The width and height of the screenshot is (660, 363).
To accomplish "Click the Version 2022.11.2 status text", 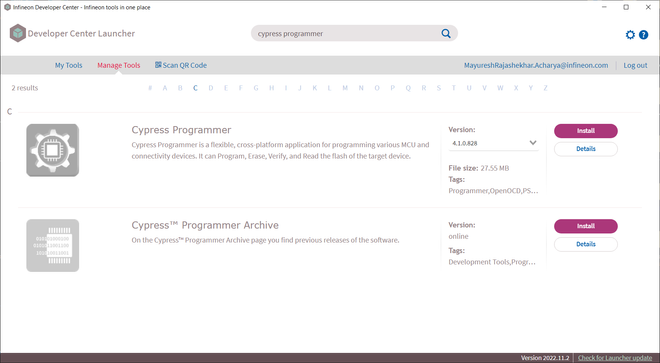I will (x=545, y=358).
